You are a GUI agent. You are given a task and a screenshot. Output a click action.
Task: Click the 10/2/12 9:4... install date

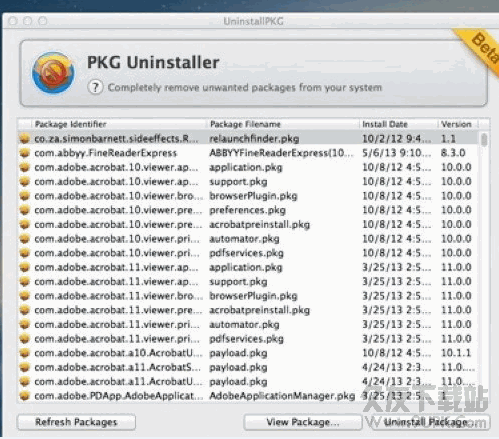pyautogui.click(x=396, y=139)
